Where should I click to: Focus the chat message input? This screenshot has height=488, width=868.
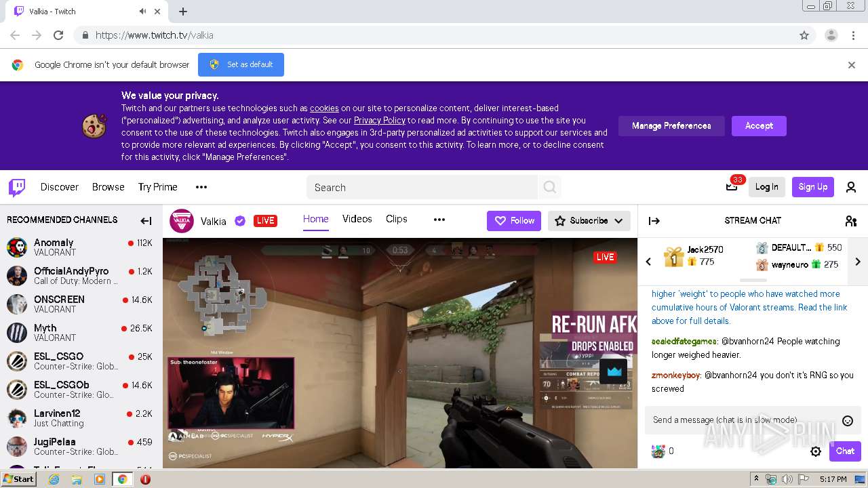(743, 420)
